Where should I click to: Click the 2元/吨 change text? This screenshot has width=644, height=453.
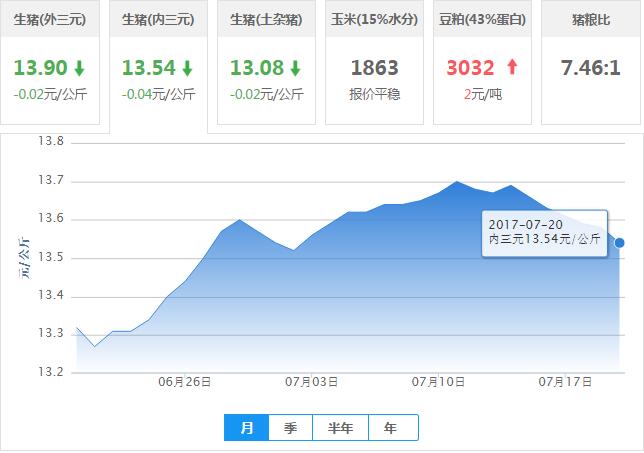[483, 94]
